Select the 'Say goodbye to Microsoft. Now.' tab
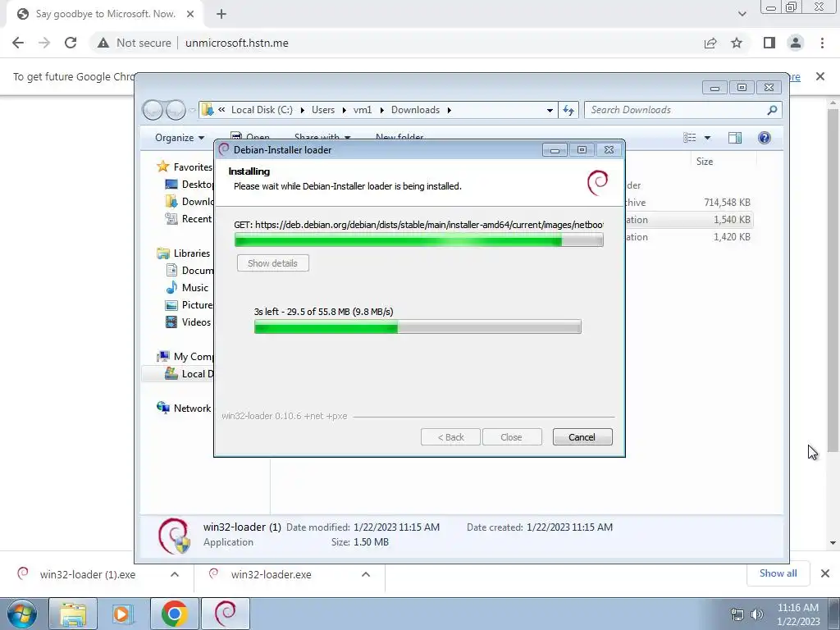 pos(104,14)
